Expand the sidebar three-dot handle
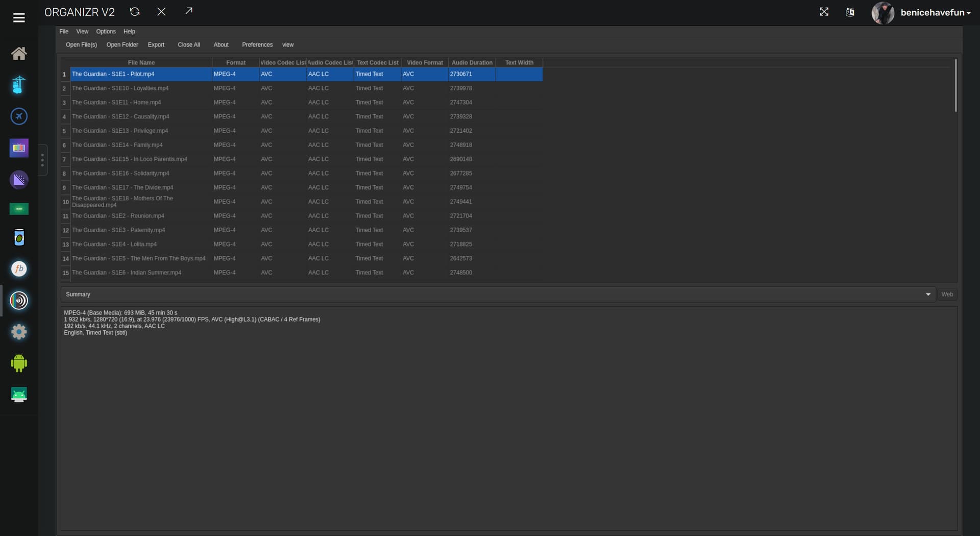Image resolution: width=980 pixels, height=536 pixels. [42, 160]
